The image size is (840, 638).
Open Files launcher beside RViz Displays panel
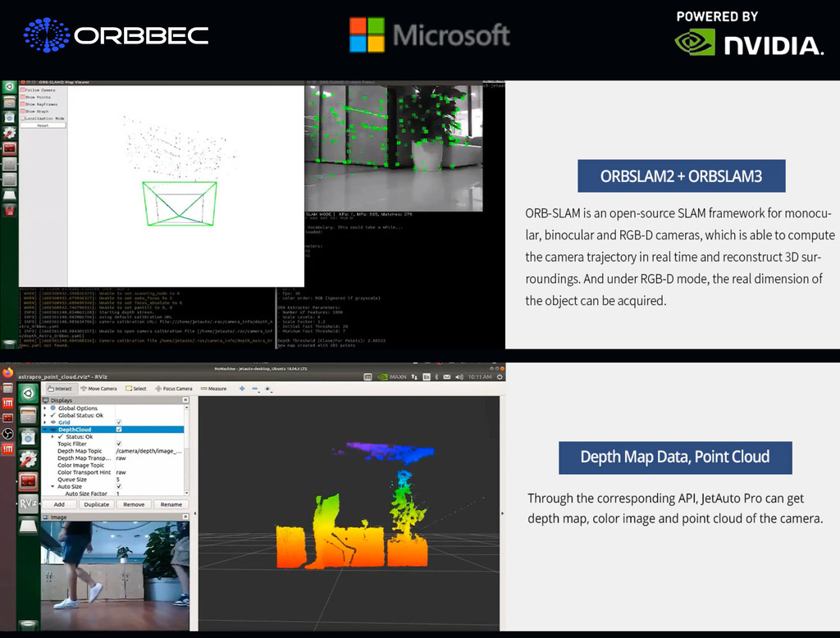click(x=29, y=415)
